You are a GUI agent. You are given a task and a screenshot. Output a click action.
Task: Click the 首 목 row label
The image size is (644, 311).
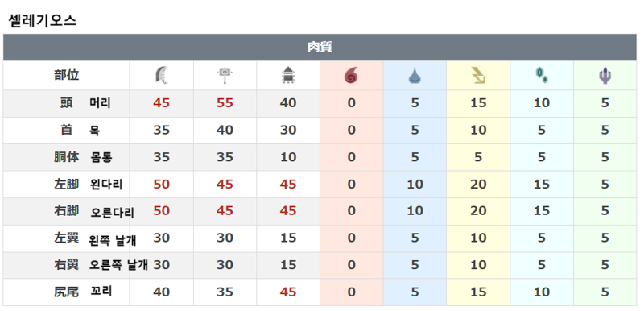click(x=80, y=130)
